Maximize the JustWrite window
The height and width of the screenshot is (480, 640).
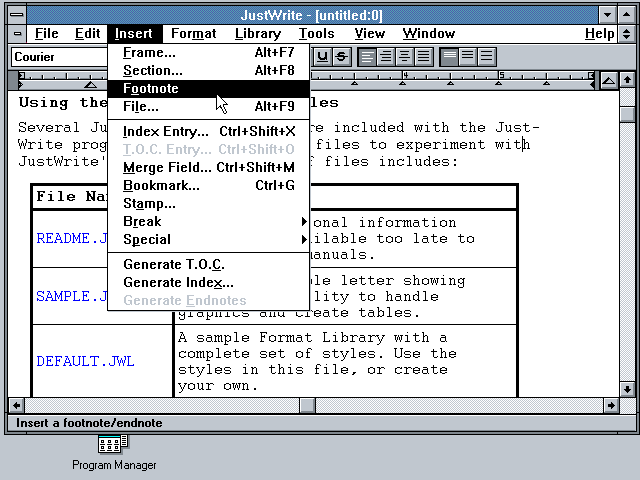click(626, 15)
